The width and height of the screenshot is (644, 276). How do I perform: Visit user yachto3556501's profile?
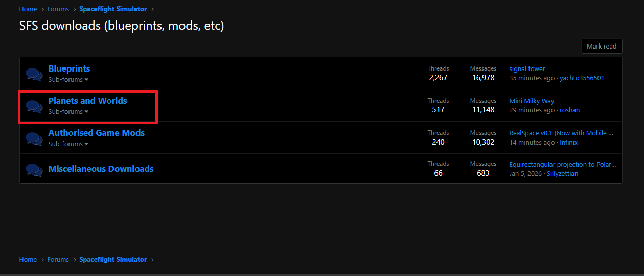[582, 78]
